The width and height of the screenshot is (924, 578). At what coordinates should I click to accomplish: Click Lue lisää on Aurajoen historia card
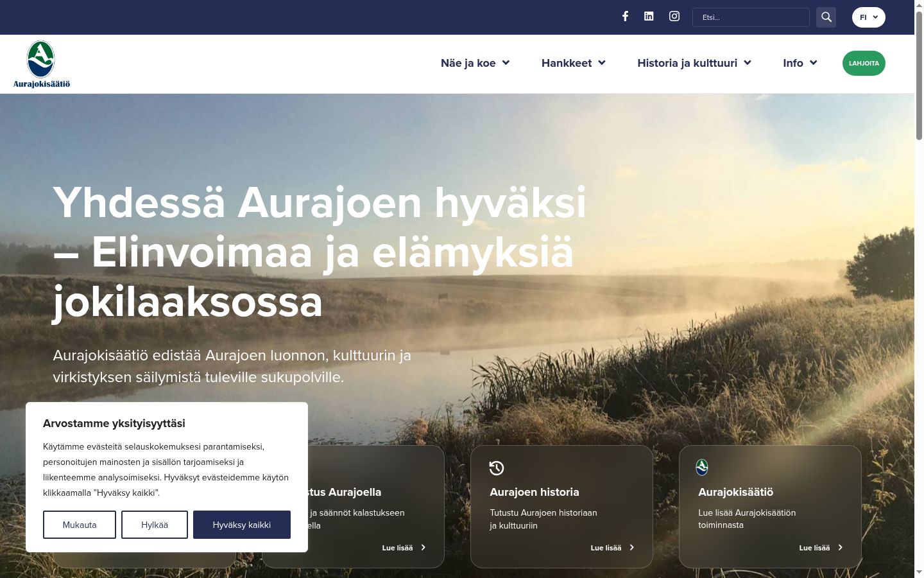point(606,548)
